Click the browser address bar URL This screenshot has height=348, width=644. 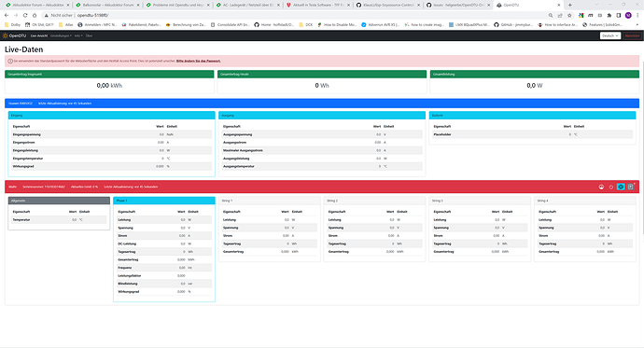(92, 15)
